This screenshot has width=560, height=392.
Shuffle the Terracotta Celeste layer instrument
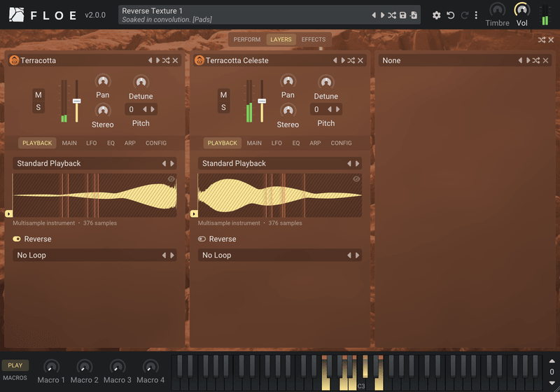click(351, 60)
